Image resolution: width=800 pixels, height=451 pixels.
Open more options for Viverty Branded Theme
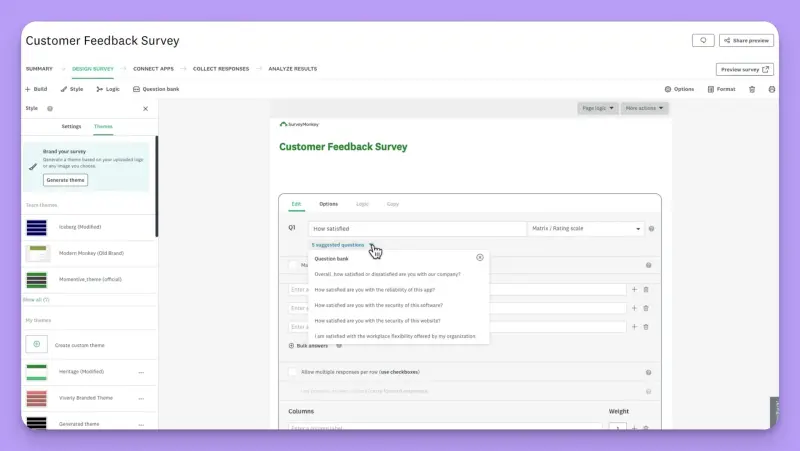[141, 398]
